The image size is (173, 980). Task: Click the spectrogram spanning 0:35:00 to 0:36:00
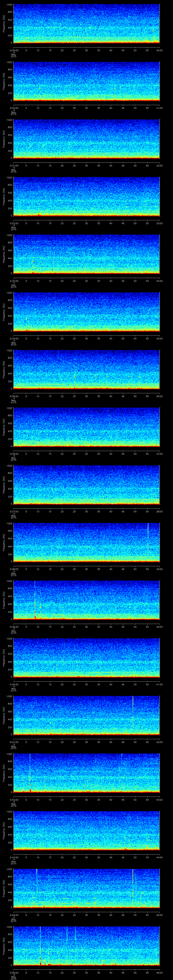tap(86, 369)
